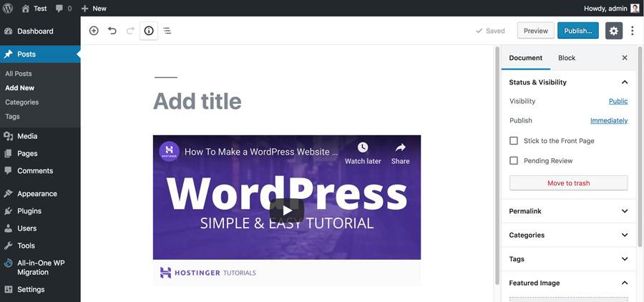Click the Settings icon in sidebar
The image size is (644, 302).
pos(8,290)
